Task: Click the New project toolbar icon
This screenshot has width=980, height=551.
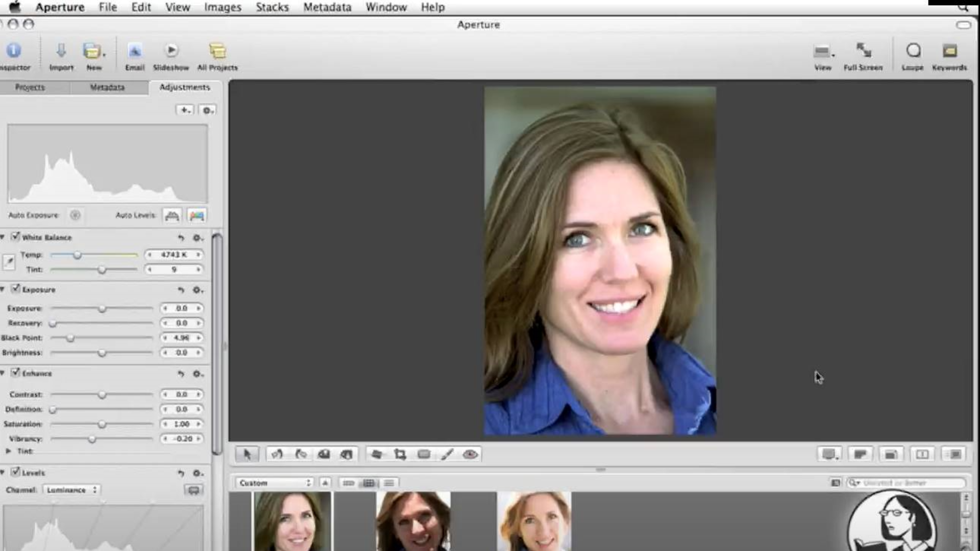Action: click(x=93, y=51)
